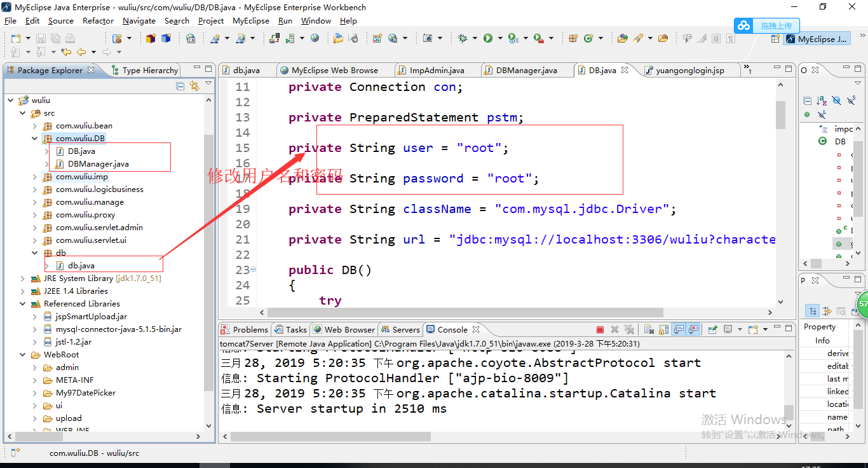Image resolution: width=868 pixels, height=468 pixels.
Task: Click the Sort outline alphabetically icon
Action: 822,100
